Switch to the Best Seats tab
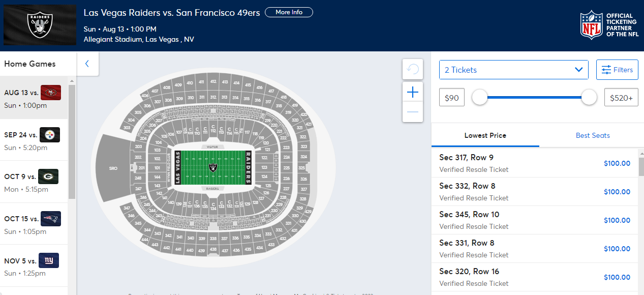Viewport: 644px width, 295px height. (593, 135)
